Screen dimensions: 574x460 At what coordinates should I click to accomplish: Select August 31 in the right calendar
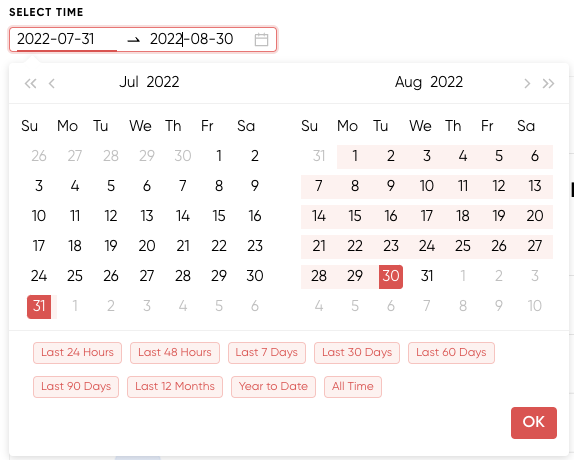pyautogui.click(x=427, y=276)
